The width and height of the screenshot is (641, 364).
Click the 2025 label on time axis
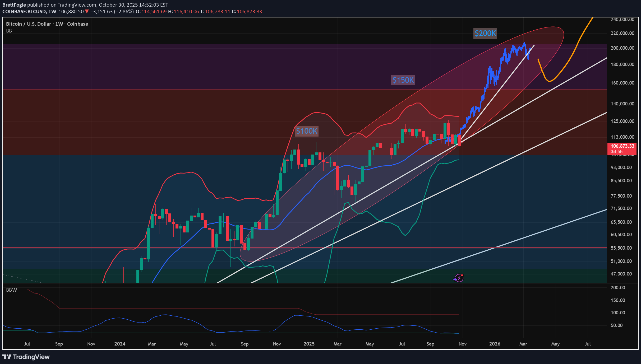(309, 344)
